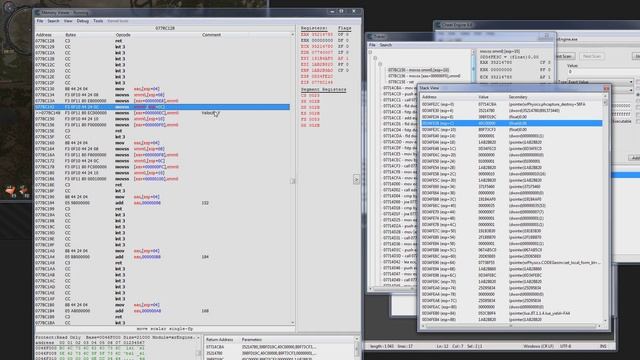Click the Address column header in Stack View

(x=429, y=97)
